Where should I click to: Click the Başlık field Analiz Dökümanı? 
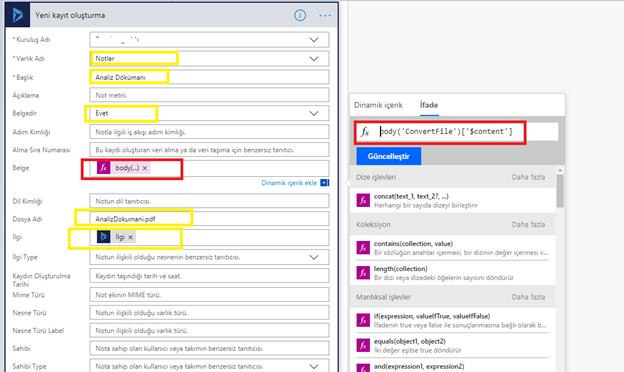coord(209,77)
